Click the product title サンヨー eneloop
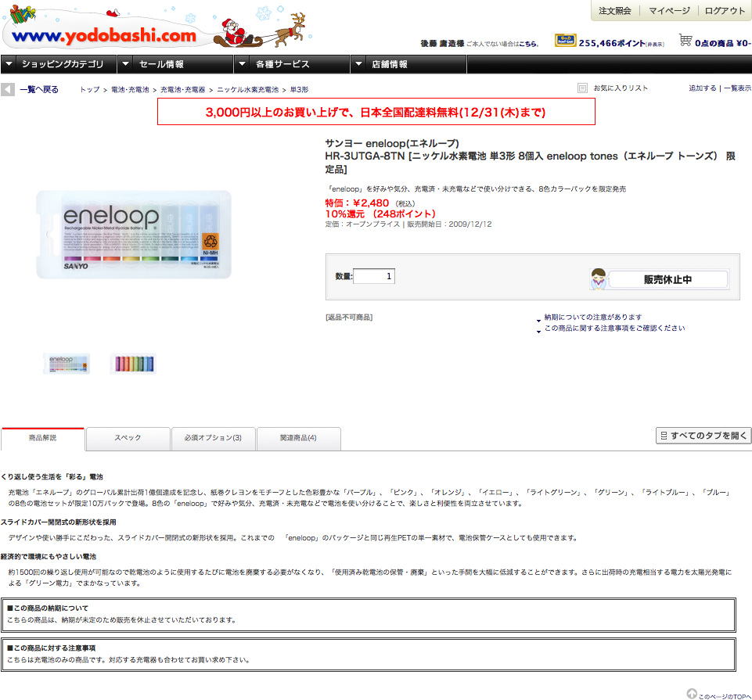752x700 pixels. (x=392, y=143)
